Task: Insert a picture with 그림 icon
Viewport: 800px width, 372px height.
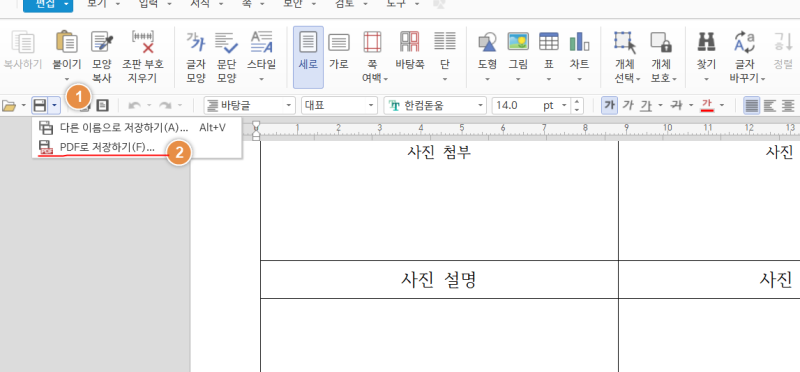Action: (x=518, y=42)
